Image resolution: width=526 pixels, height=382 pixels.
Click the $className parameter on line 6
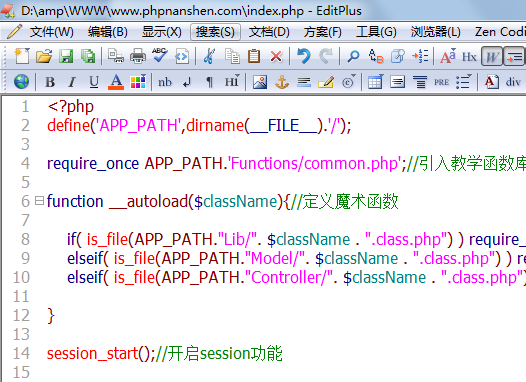click(x=236, y=202)
